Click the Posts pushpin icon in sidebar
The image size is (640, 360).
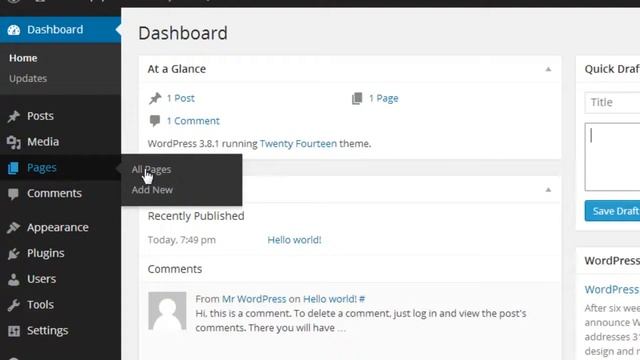click(x=13, y=116)
